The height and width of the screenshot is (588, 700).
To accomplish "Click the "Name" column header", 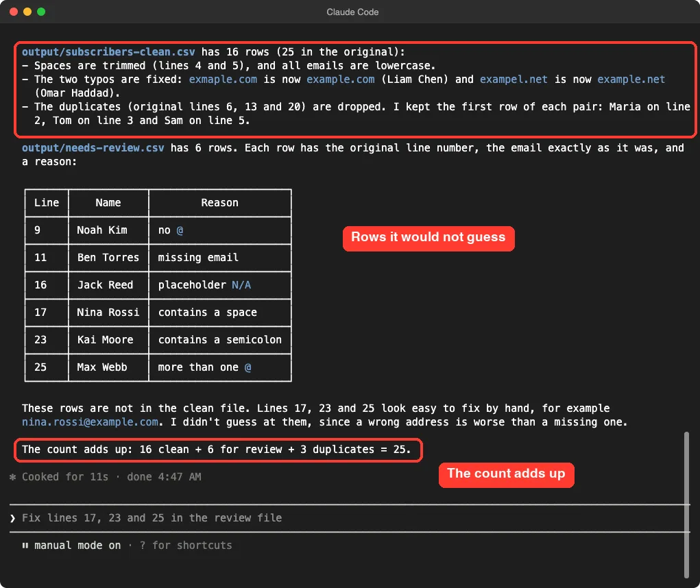I will coord(108,203).
